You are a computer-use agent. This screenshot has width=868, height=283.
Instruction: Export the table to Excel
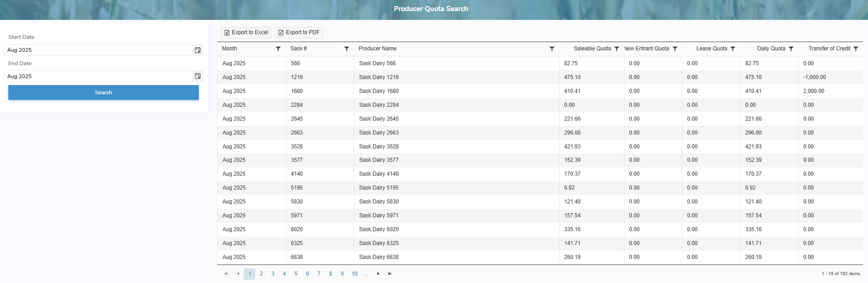[246, 32]
